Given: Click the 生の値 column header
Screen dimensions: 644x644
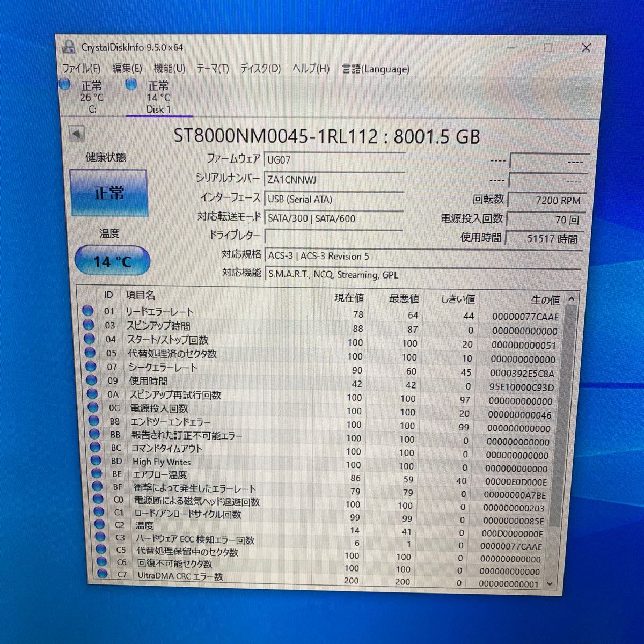Looking at the screenshot, I should pyautogui.click(x=545, y=300).
